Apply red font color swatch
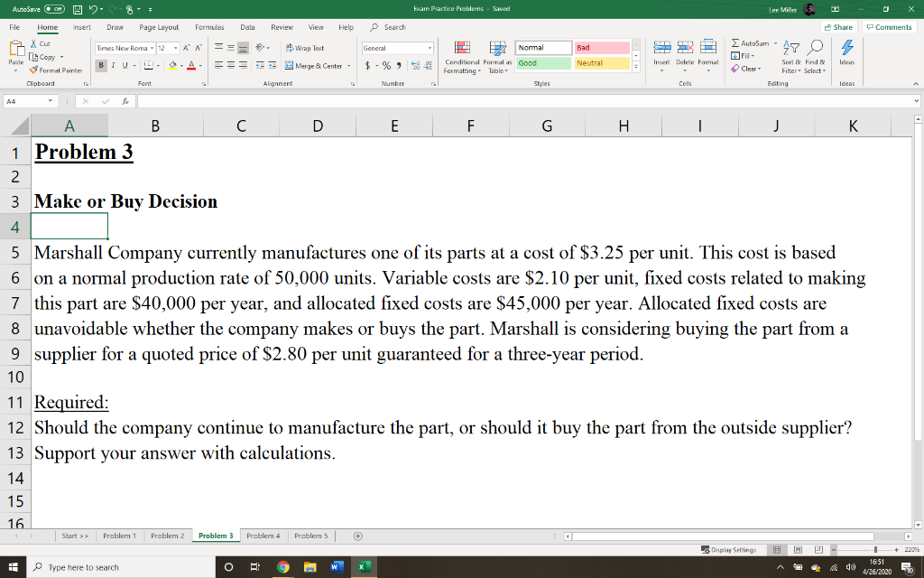This screenshot has width=924, height=578. point(191,65)
